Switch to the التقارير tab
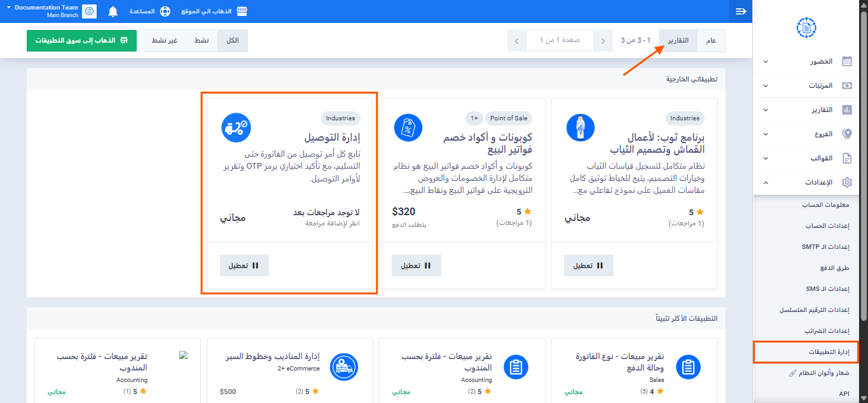Screen dimensions: 868x403 [x=678, y=41]
